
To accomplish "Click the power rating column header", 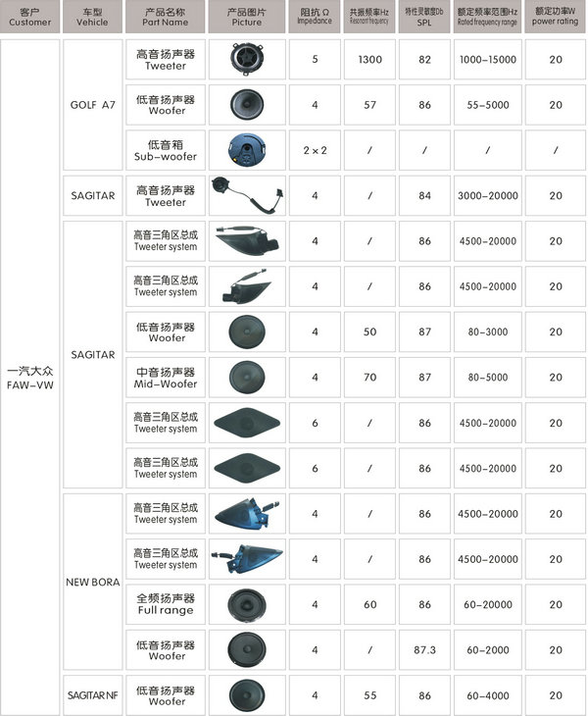I will (556, 16).
